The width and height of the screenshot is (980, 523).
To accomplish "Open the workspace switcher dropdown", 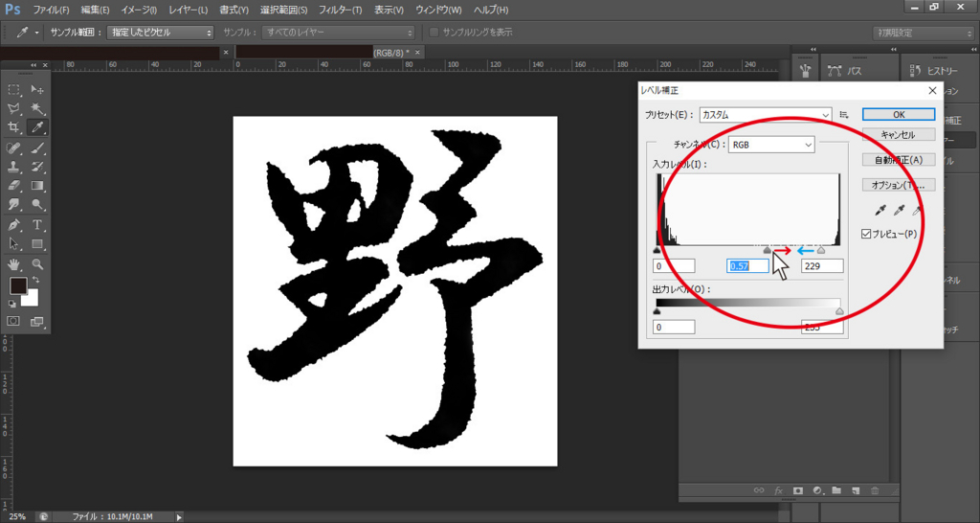I will tap(924, 34).
